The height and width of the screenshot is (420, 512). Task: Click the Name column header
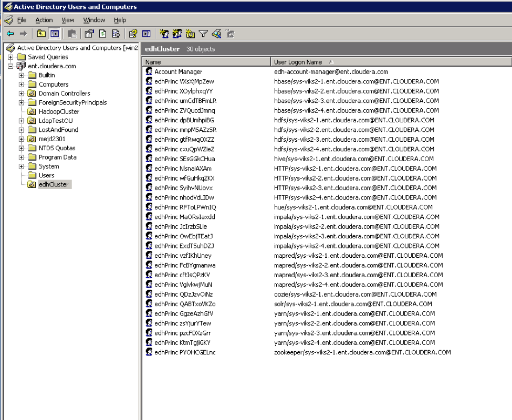point(206,62)
